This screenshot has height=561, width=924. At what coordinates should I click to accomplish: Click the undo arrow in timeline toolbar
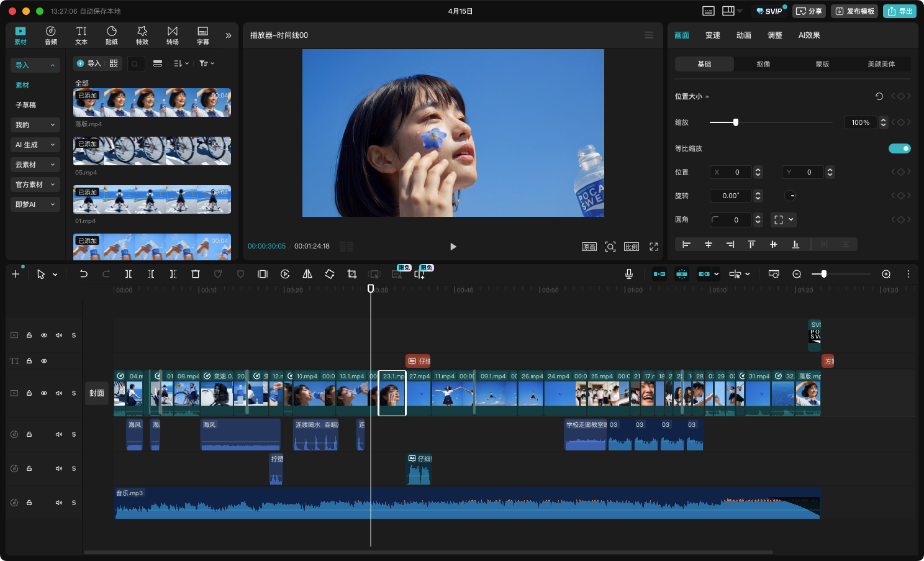pyautogui.click(x=84, y=274)
